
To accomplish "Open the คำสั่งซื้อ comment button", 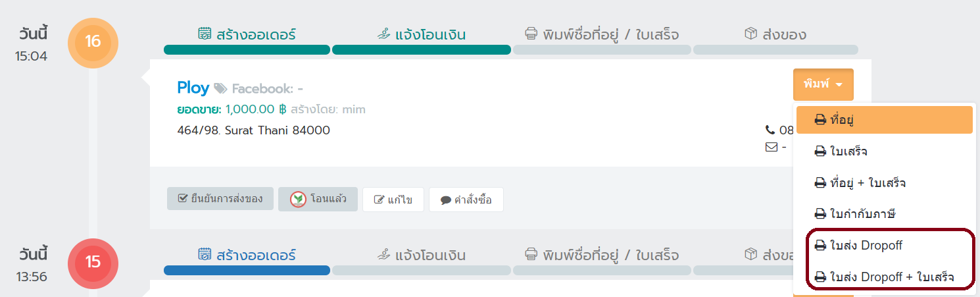I will click(466, 200).
